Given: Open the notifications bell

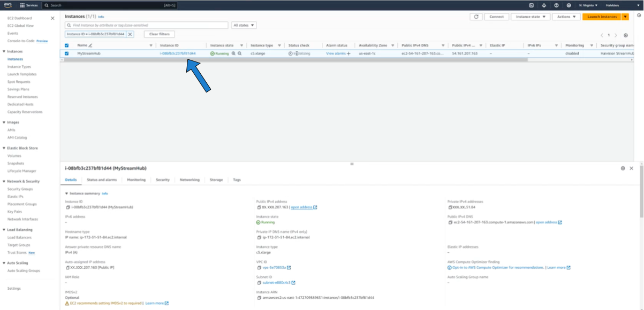Looking at the screenshot, I should 544,5.
